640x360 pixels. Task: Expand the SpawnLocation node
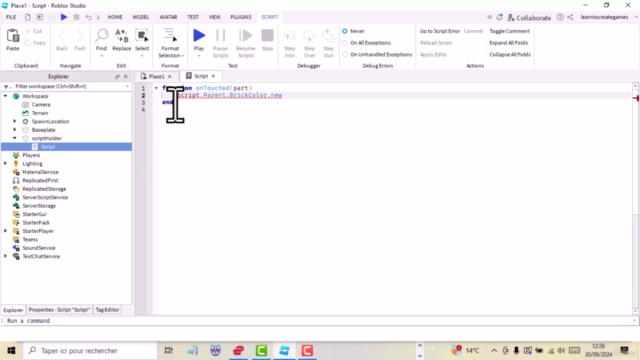(x=15, y=121)
